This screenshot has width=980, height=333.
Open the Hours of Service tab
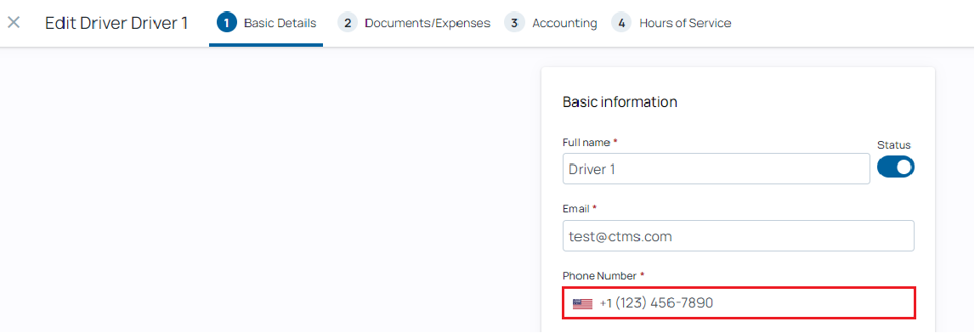(671, 23)
